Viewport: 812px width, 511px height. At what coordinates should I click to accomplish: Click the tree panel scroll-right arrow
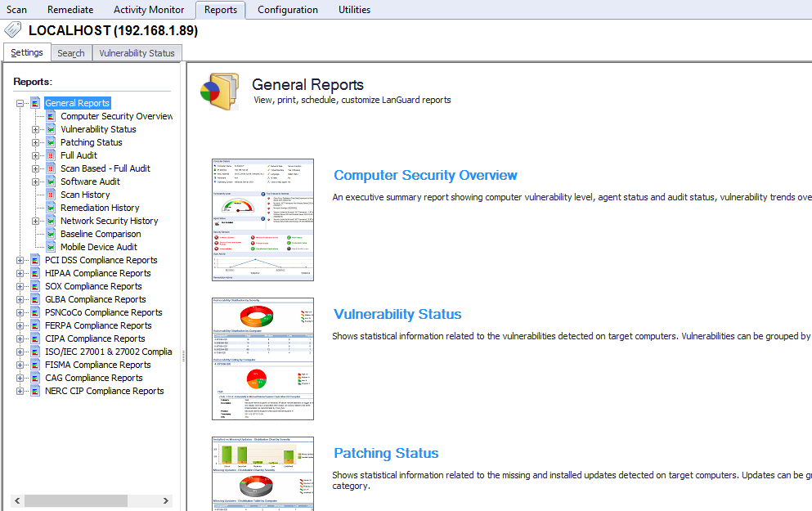(166, 500)
